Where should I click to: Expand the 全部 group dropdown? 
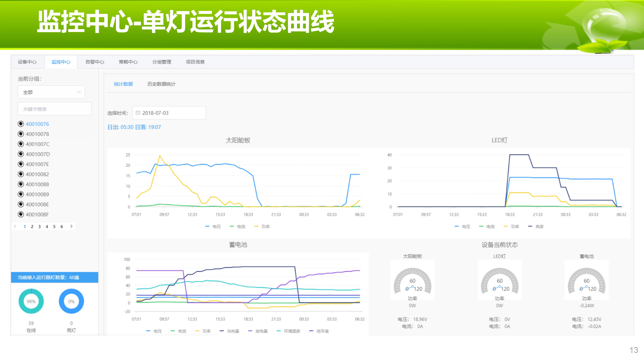pyautogui.click(x=51, y=92)
